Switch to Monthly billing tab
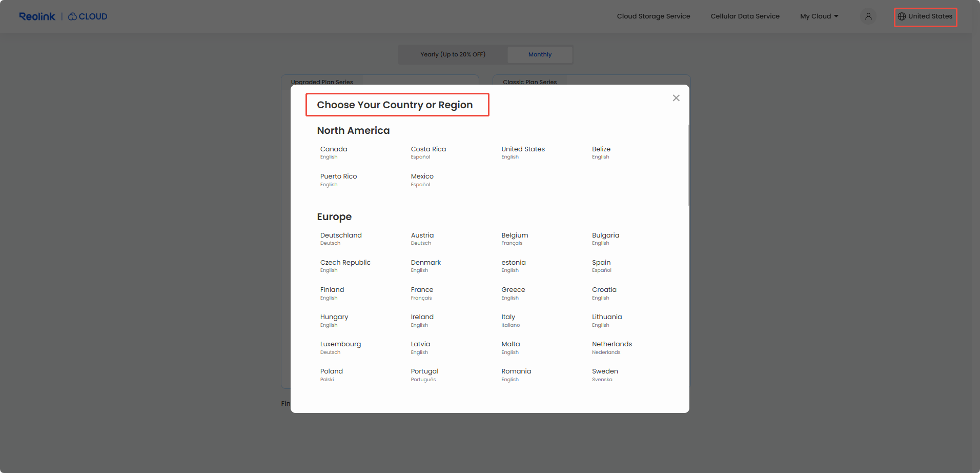The image size is (980, 473). coord(540,54)
